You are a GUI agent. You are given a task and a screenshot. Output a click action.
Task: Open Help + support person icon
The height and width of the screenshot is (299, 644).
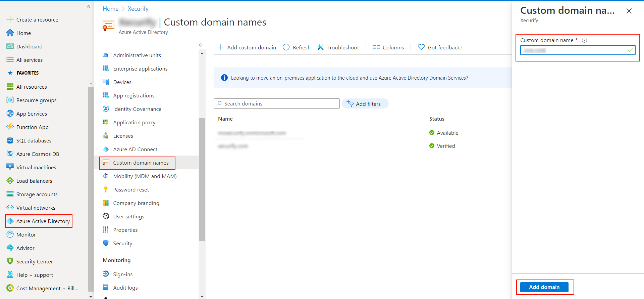click(x=10, y=275)
